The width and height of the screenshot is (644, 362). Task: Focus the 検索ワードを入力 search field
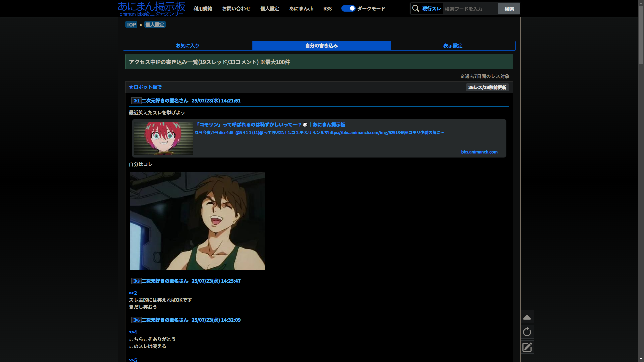471,9
